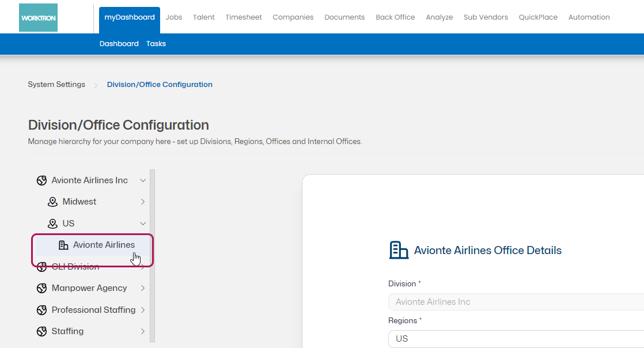Open the Back Office menu
This screenshot has height=348, width=644.
(x=395, y=17)
